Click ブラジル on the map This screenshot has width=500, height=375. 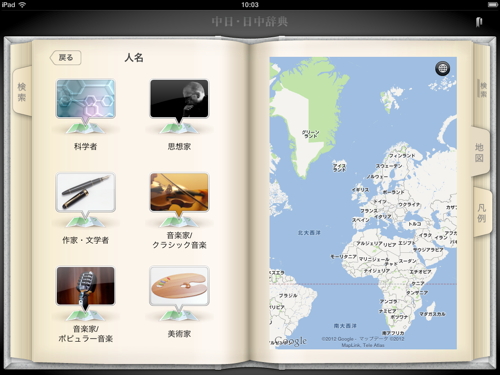288,295
